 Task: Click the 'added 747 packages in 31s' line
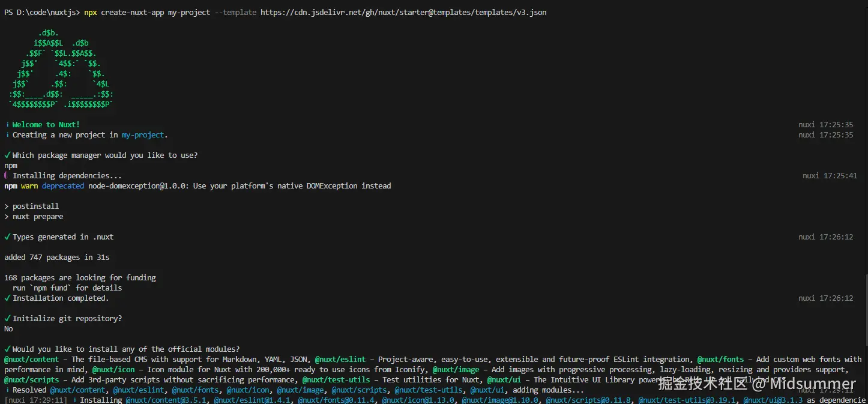(56, 258)
